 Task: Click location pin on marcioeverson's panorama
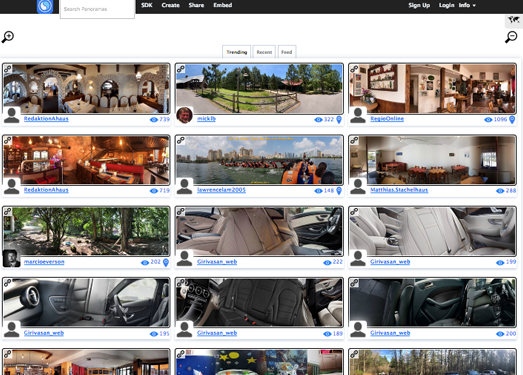(166, 263)
